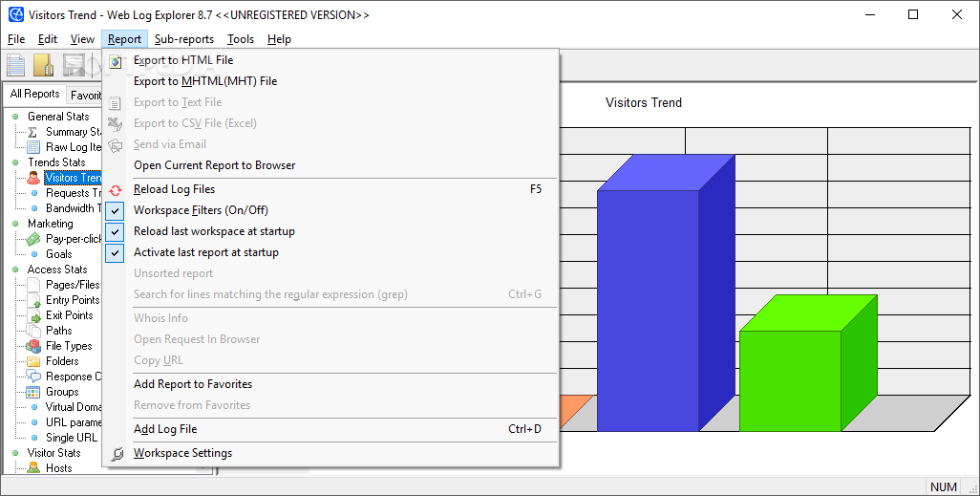Viewport: 980px width, 496px height.
Task: Click the Entry Points arrow icon
Action: 33,300
